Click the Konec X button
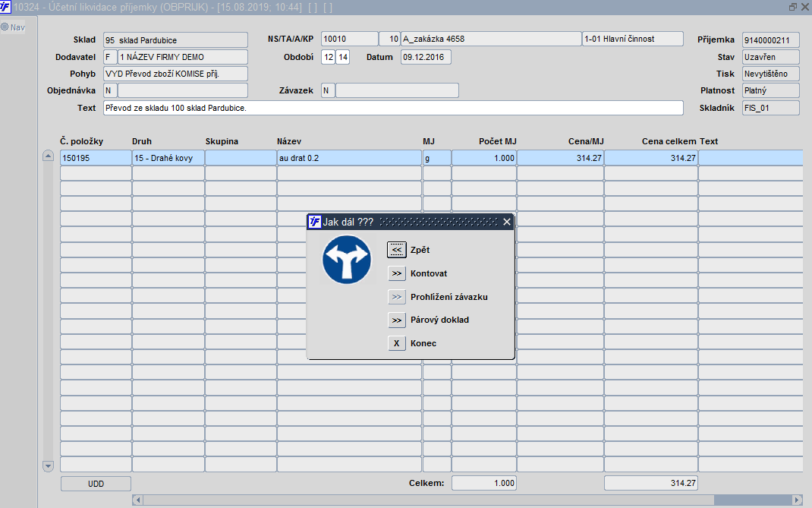Screen dimensions: 812x508 [x=397, y=343]
